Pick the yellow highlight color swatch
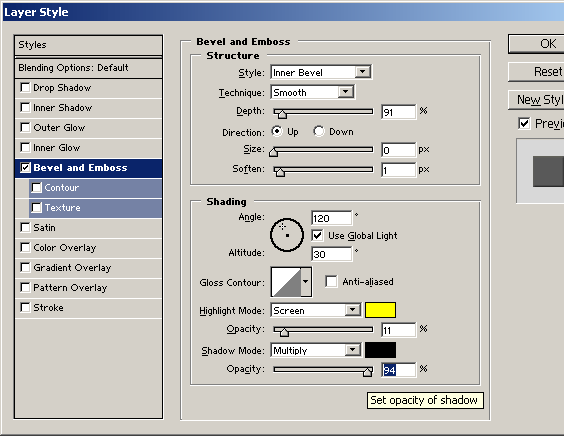The image size is (564, 436). (x=380, y=310)
